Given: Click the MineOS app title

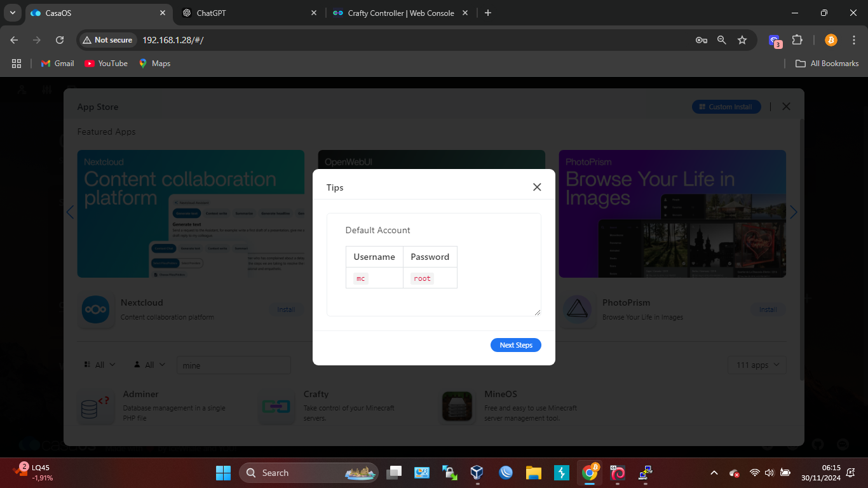Looking at the screenshot, I should (501, 394).
